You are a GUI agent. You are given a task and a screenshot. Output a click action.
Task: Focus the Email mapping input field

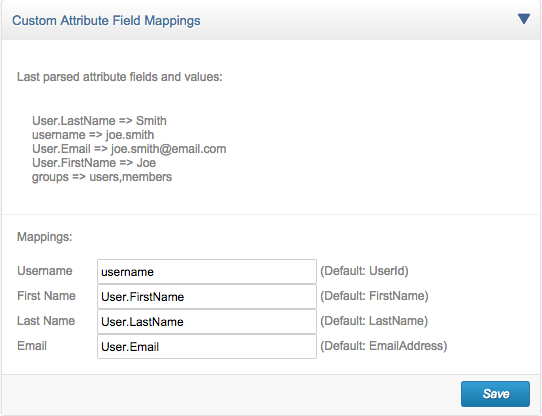[207, 346]
